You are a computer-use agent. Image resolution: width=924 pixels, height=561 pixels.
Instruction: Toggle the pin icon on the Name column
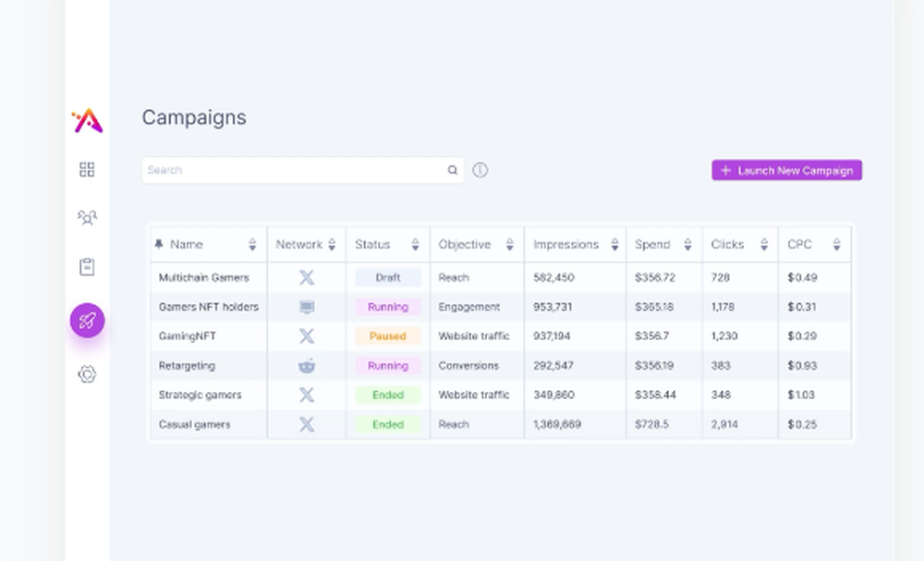(x=159, y=243)
